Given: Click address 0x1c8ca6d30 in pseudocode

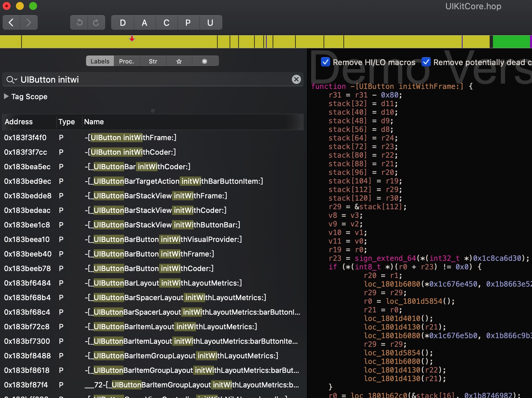Looking at the screenshot, I should point(497,258).
